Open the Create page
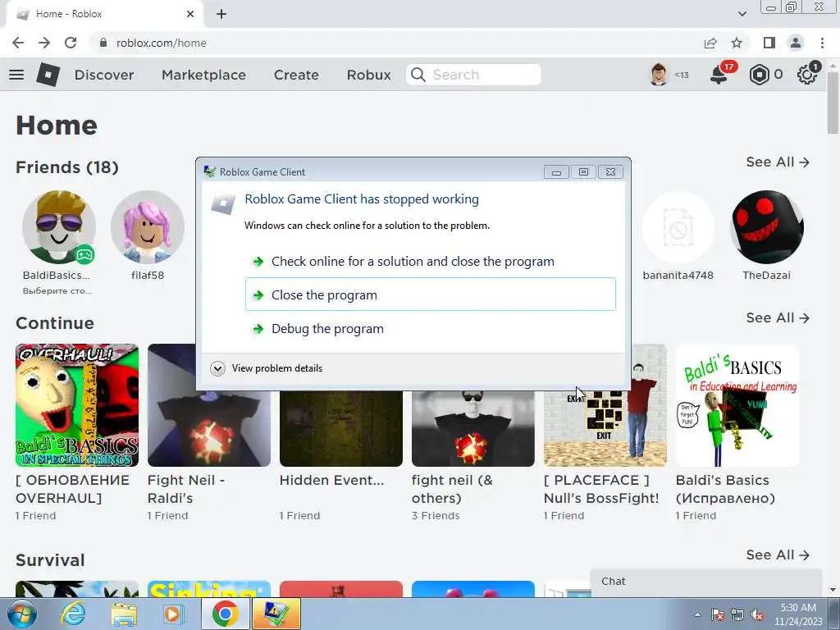 point(296,75)
